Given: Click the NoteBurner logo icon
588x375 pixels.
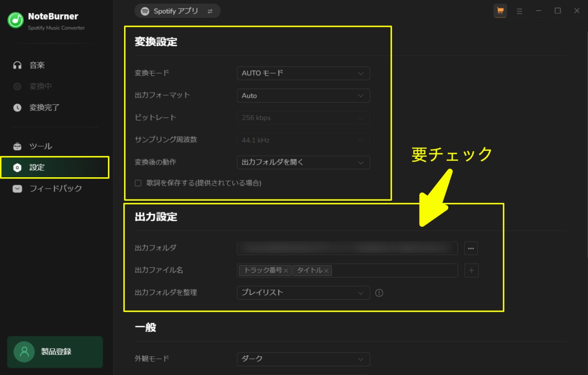Looking at the screenshot, I should (x=15, y=20).
